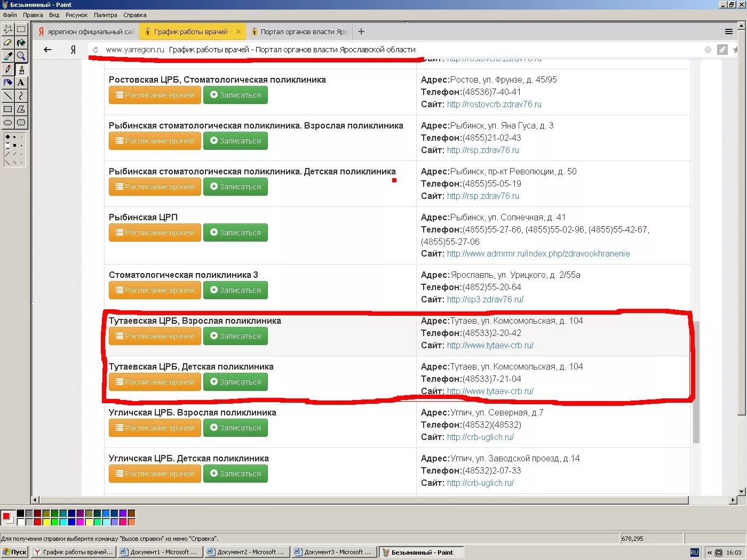The width and height of the screenshot is (747, 560).
Task: Choose the magenta color swatch
Action: [80, 522]
